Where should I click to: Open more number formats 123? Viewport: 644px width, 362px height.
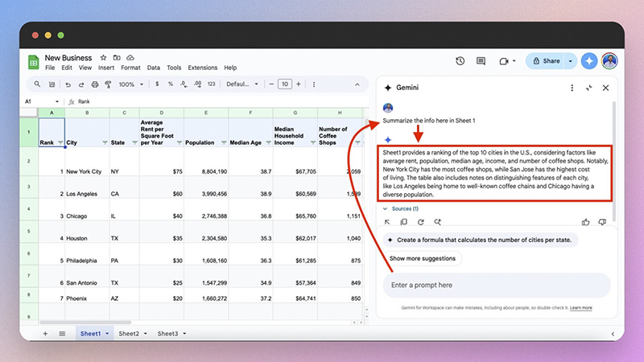[211, 84]
